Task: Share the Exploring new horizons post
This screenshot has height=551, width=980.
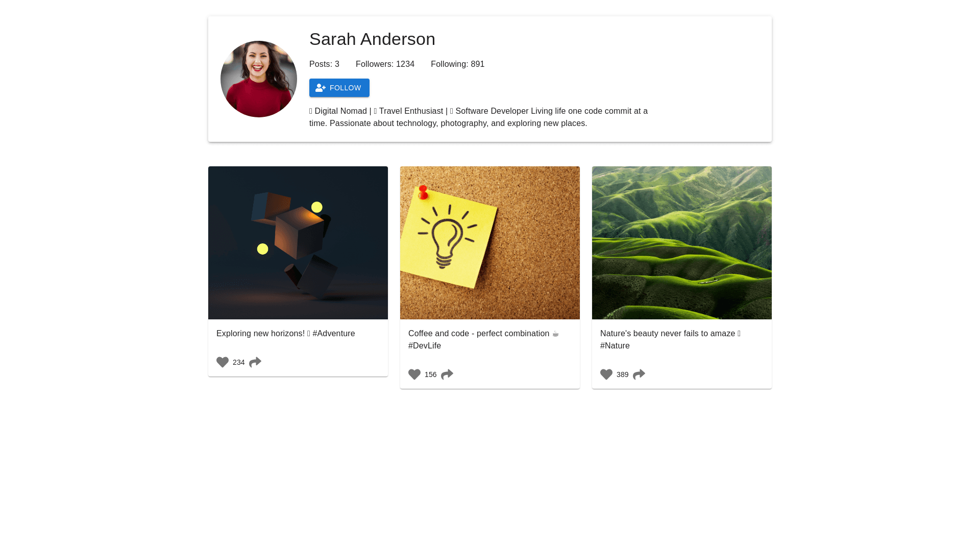Action: pyautogui.click(x=255, y=362)
